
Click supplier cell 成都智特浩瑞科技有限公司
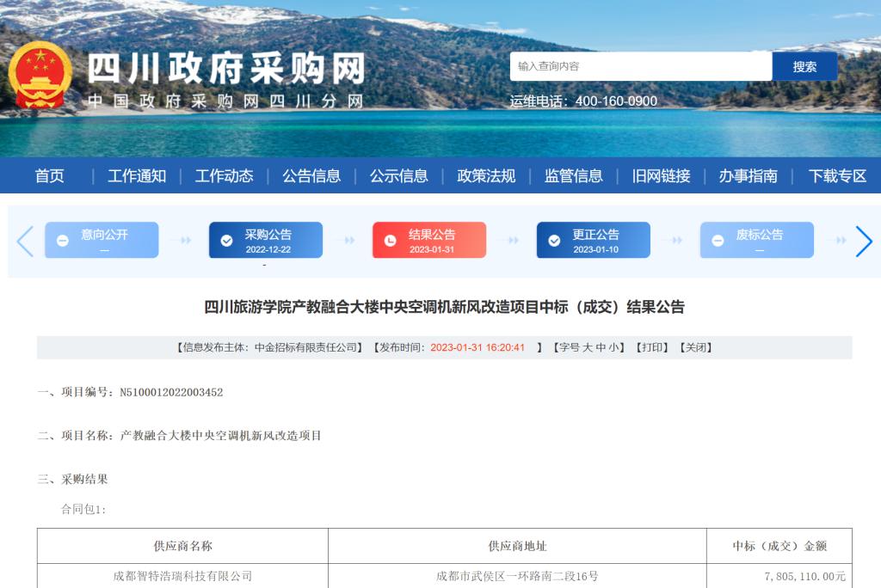(182, 576)
